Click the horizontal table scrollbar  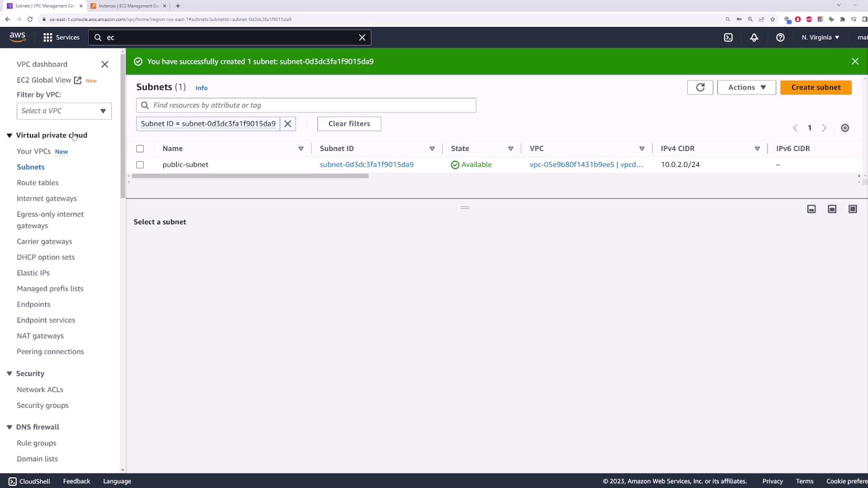tap(250, 176)
